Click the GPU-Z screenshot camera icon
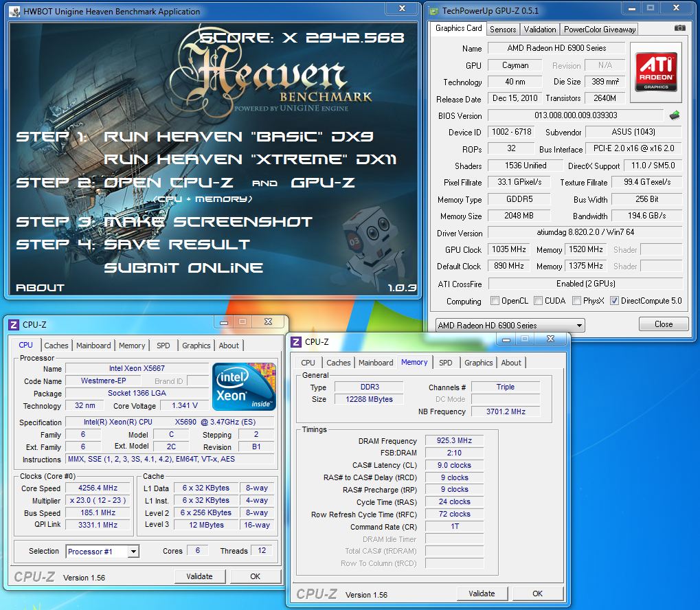 (x=679, y=28)
